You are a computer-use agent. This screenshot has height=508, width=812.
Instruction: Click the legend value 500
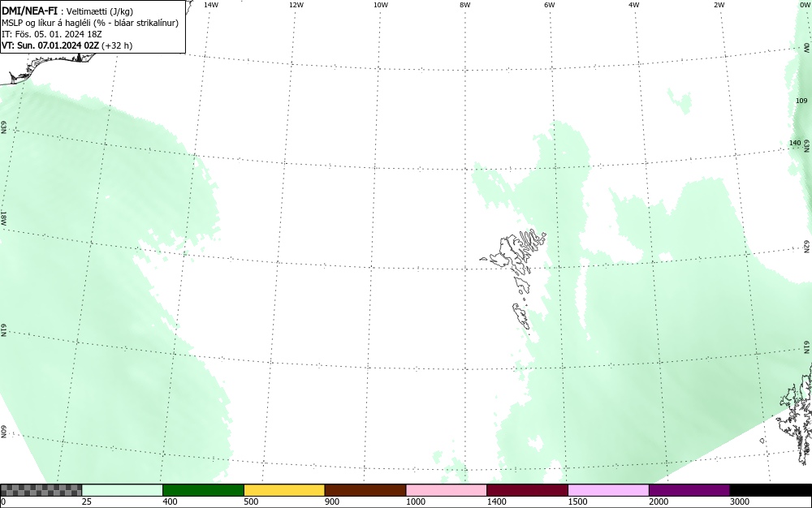(x=251, y=502)
